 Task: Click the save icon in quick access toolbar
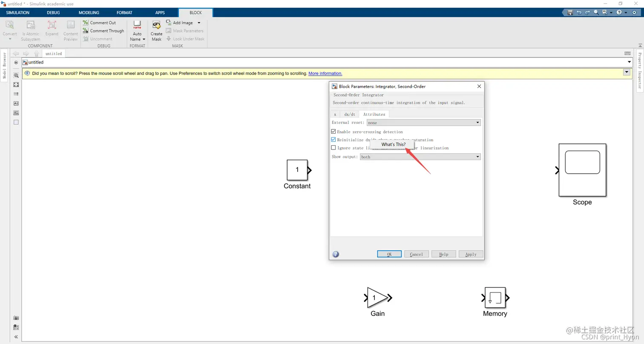(570, 13)
